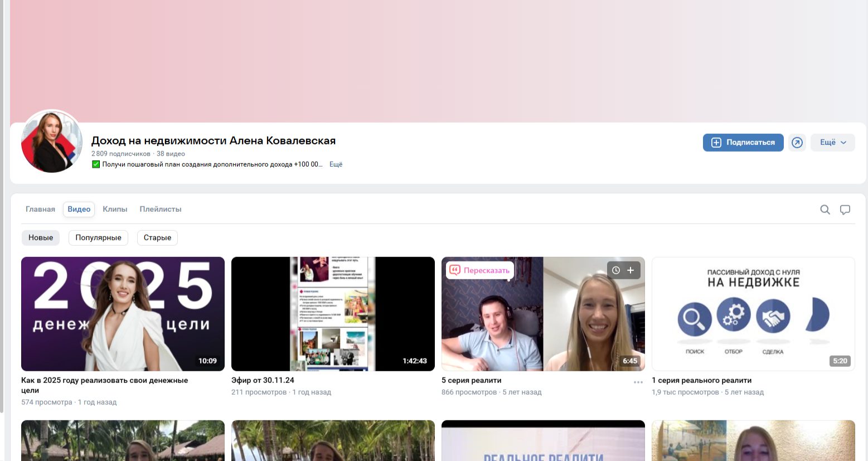The width and height of the screenshot is (868, 461).
Task: Click the share arrow icon beside Подписаться
Action: point(797,143)
